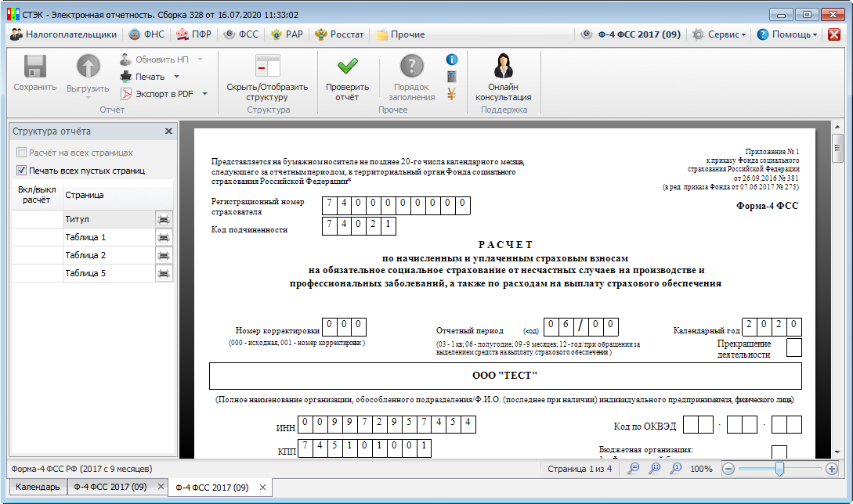Click the Печать printer button
This screenshot has width=853, height=504.
(x=143, y=77)
